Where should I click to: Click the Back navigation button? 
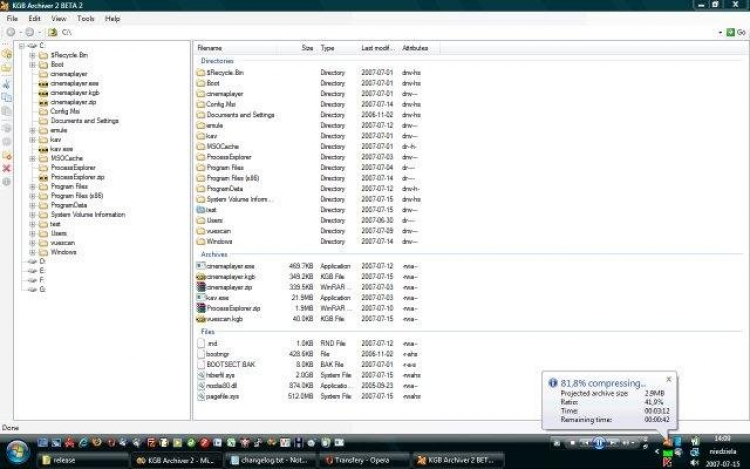click(x=11, y=32)
